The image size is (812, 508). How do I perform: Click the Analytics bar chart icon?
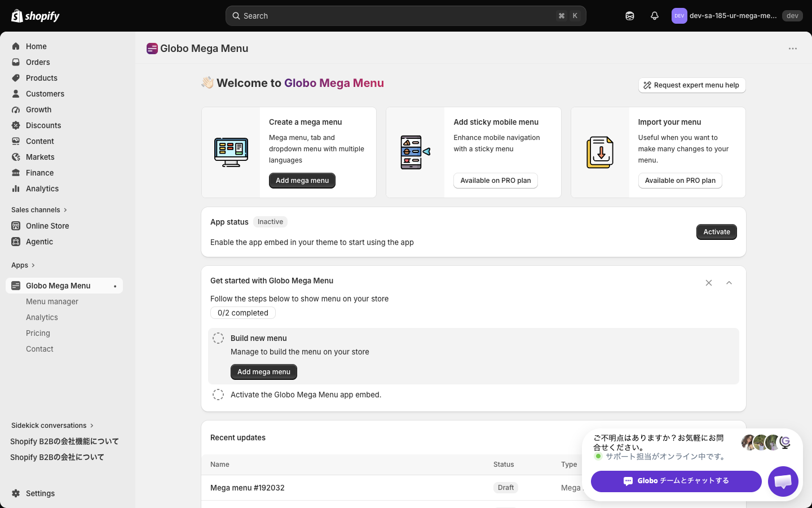click(x=16, y=189)
